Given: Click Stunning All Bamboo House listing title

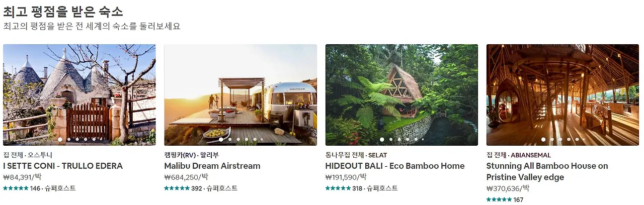Looking at the screenshot, I should coord(547,171).
